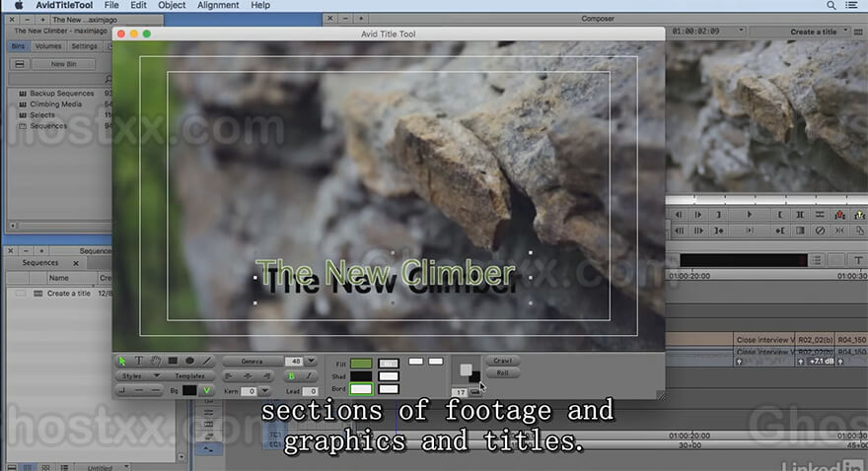
Task: Click the Styles button
Action: pos(132,376)
